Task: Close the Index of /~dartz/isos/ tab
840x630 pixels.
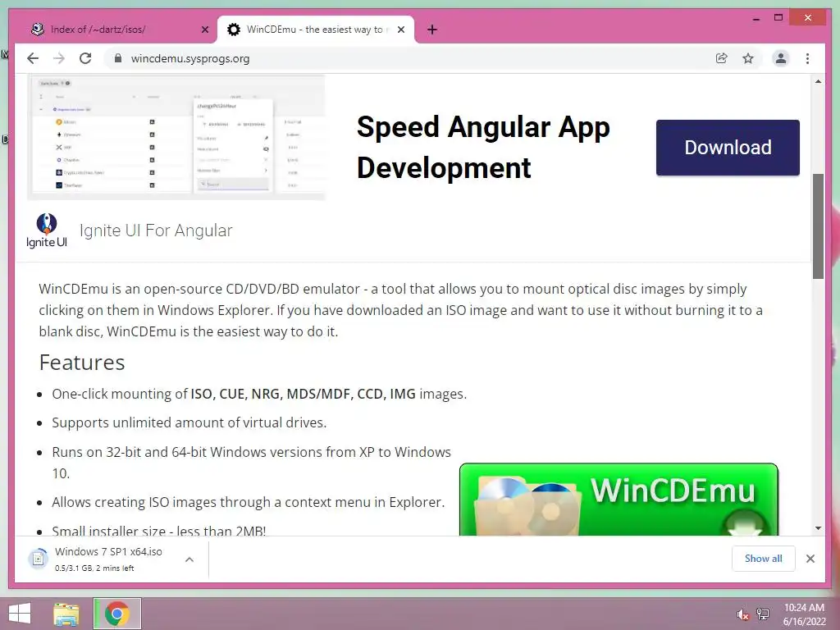Action: [x=204, y=30]
